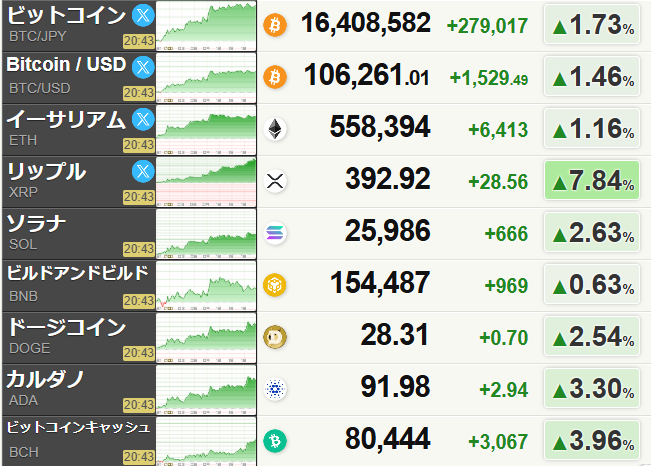Click the Dogecoin logo icon

[274, 339]
